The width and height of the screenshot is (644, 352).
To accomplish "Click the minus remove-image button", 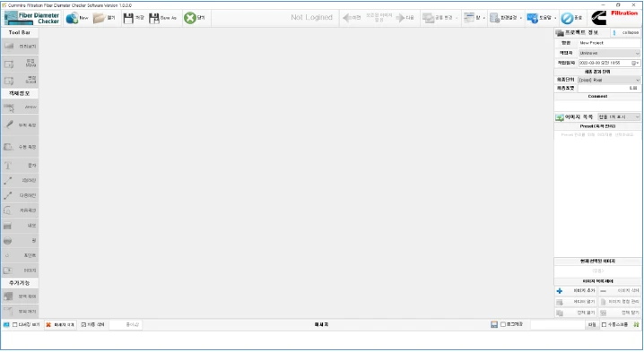I will click(620, 291).
